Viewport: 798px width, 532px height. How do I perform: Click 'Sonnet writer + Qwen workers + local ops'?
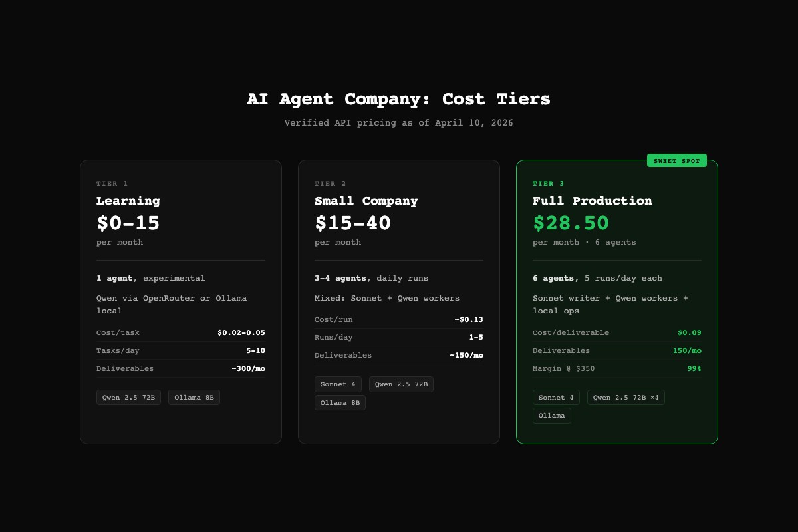click(610, 304)
